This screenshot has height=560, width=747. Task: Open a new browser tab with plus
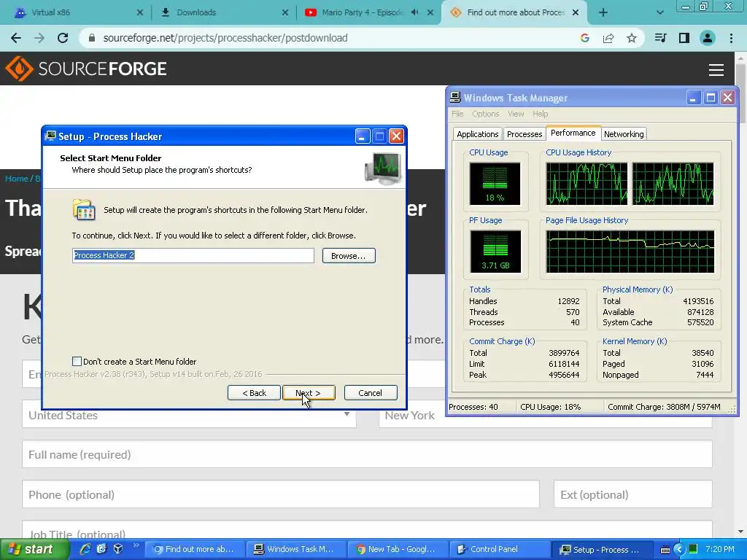603,12
